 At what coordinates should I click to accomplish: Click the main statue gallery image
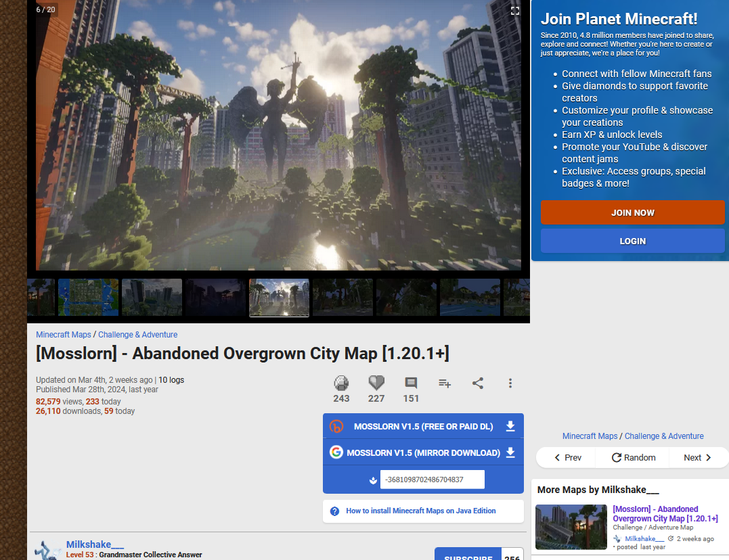[278, 135]
